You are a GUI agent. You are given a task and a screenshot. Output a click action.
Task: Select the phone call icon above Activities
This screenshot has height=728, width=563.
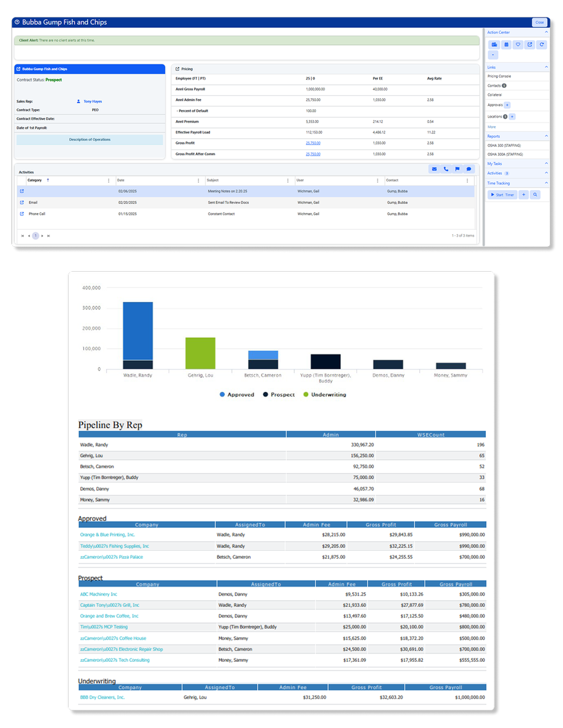point(445,169)
